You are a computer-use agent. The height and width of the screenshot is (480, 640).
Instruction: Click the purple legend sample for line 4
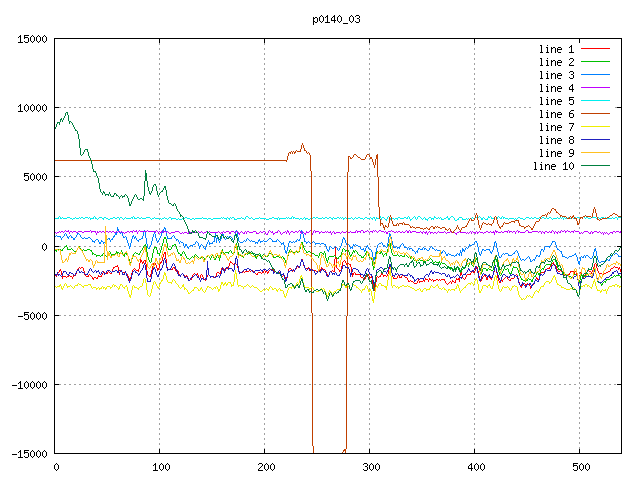point(595,87)
